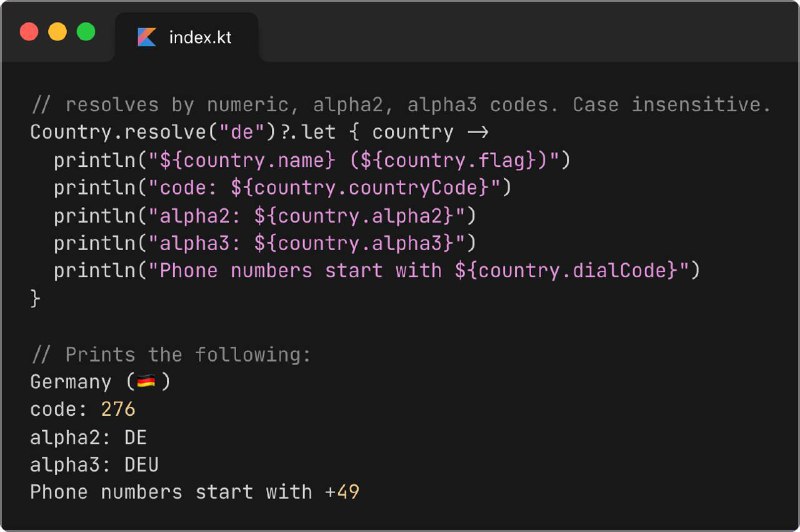Click the "Case insensitive" comment text
The height and width of the screenshot is (532, 800).
671,105
